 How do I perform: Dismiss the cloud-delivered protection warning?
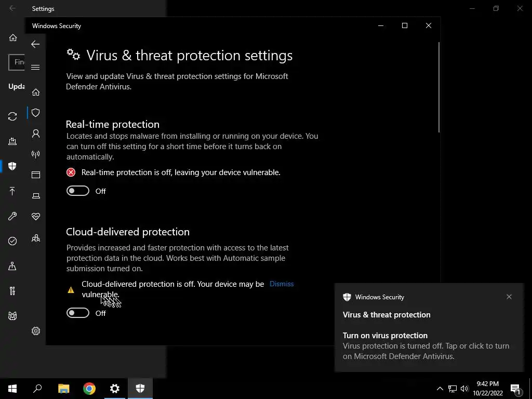coord(282,284)
